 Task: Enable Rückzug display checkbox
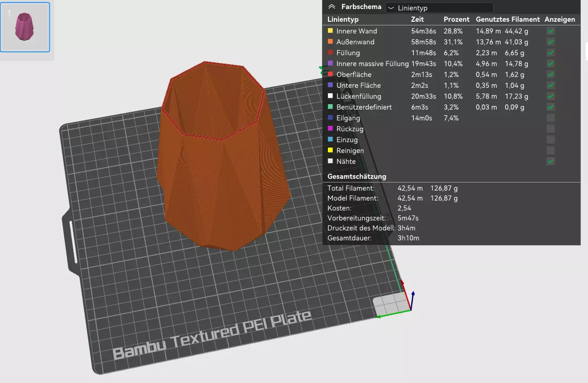tap(550, 129)
